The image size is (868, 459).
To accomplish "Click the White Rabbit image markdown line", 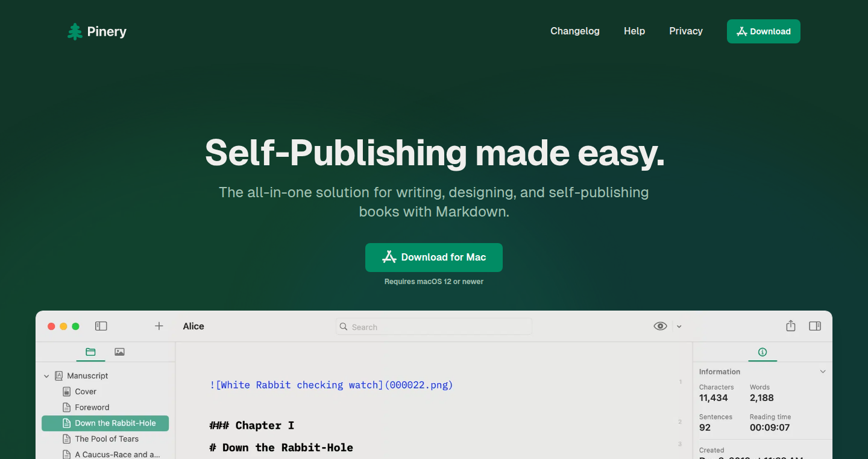I will coord(331,385).
